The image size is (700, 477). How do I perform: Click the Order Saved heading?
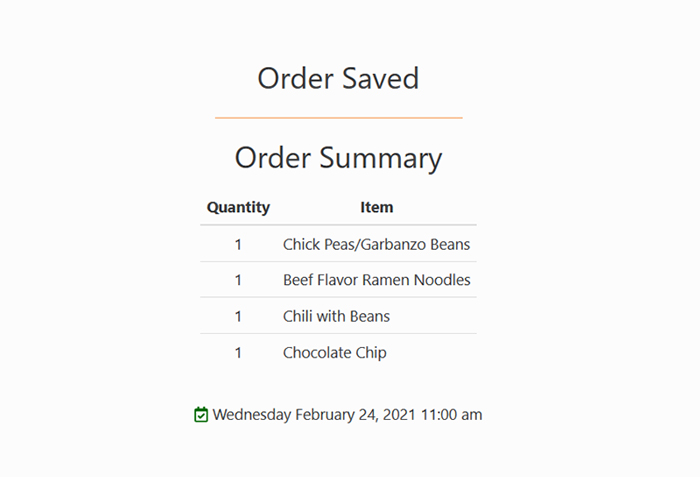pos(338,79)
